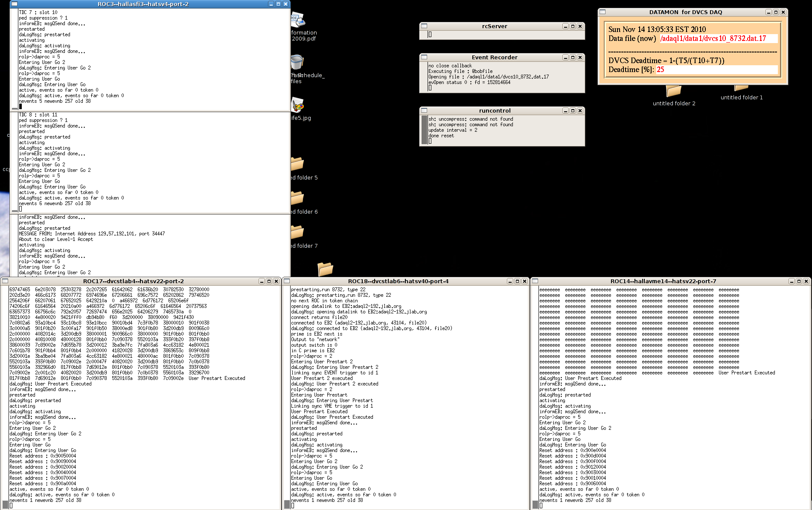812x510 pixels.
Task: Open the ROC3 window menu button
Action: point(14,4)
